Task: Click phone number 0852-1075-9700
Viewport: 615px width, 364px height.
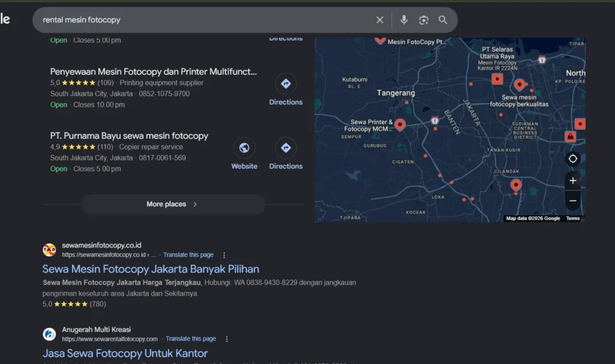Action: click(x=164, y=94)
